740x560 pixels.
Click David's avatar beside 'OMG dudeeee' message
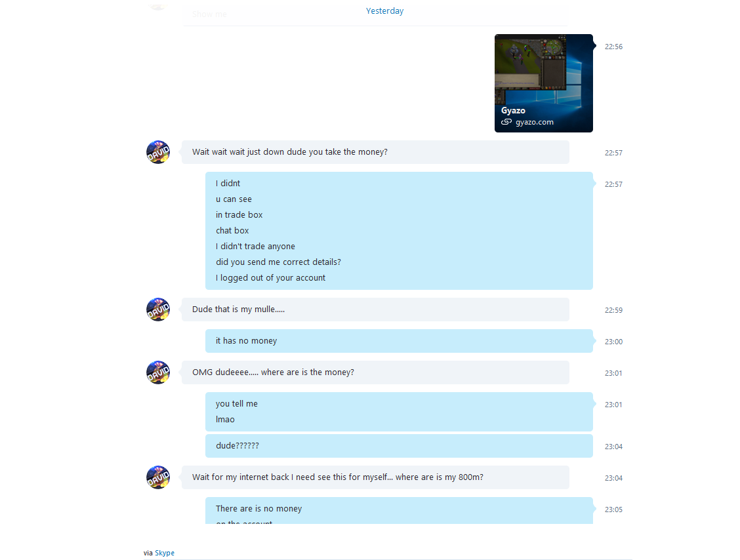coord(158,372)
